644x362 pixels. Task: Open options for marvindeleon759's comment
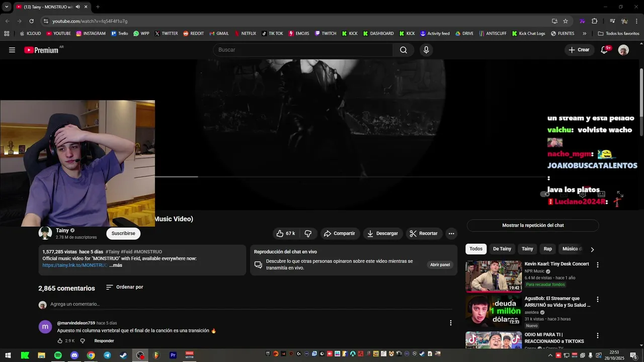point(450,323)
